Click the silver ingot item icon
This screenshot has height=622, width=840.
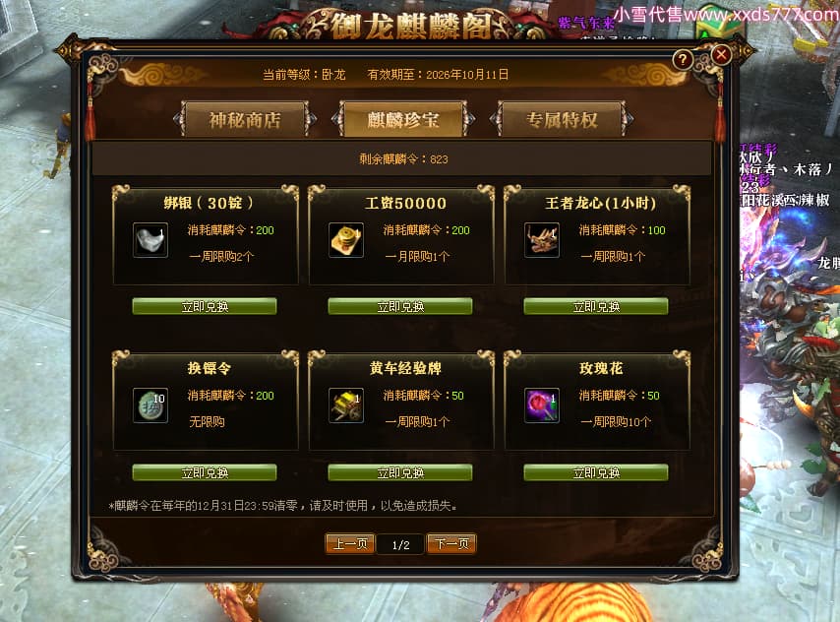(x=150, y=240)
